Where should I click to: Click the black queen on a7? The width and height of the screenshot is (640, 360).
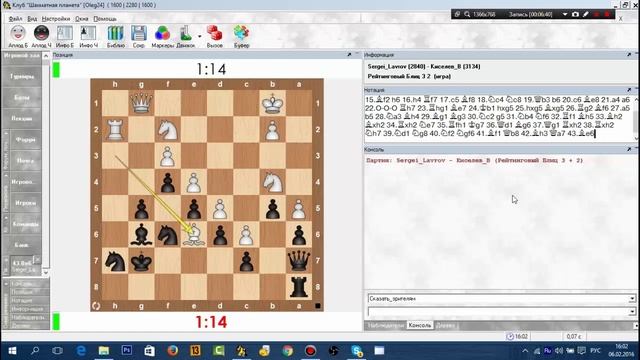click(299, 260)
